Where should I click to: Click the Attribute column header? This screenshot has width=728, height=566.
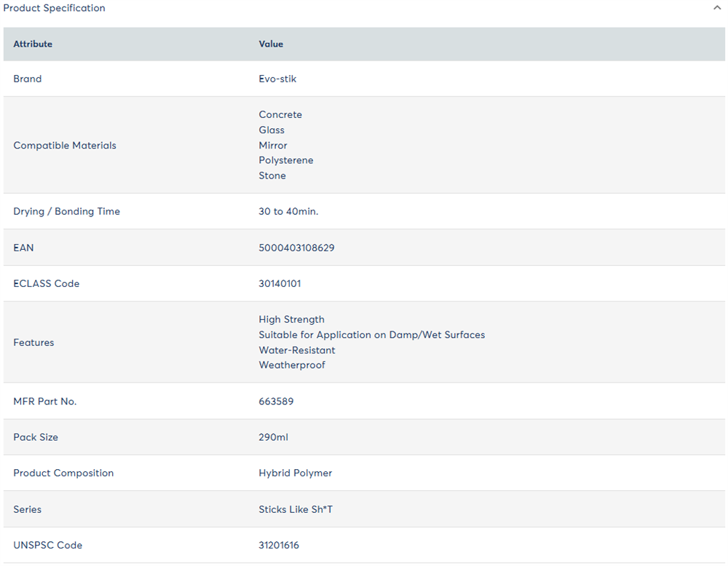tap(33, 44)
